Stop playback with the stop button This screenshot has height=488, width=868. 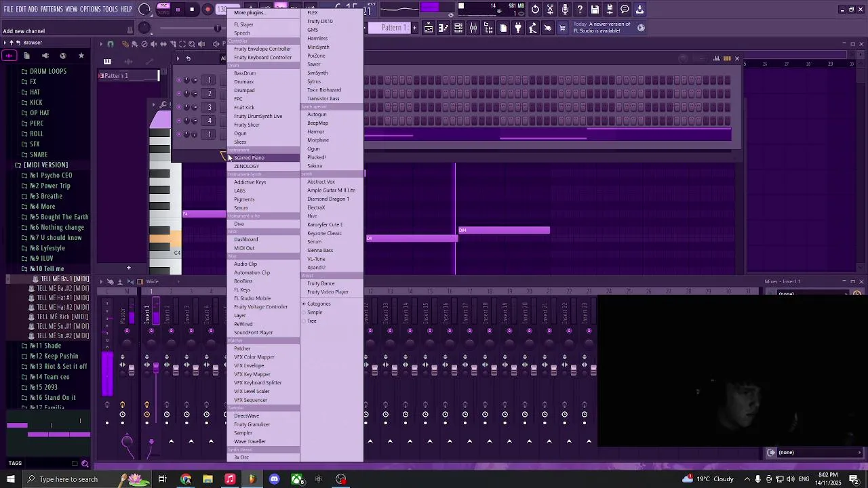(x=193, y=9)
